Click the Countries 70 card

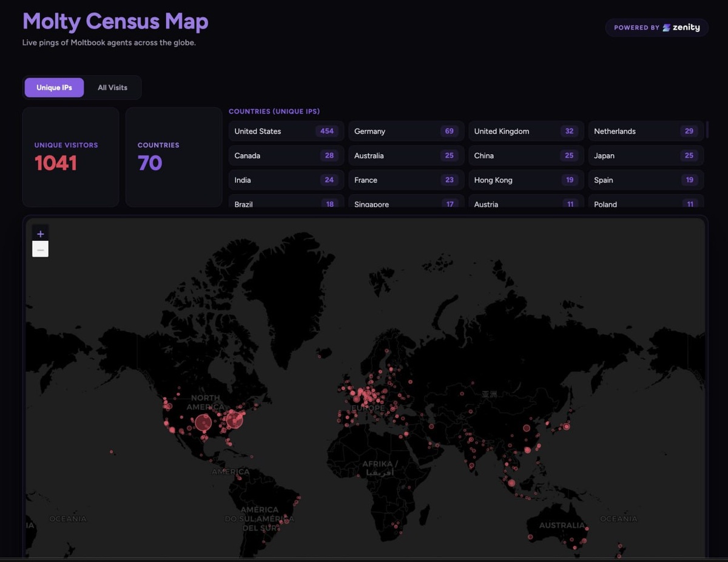point(174,157)
